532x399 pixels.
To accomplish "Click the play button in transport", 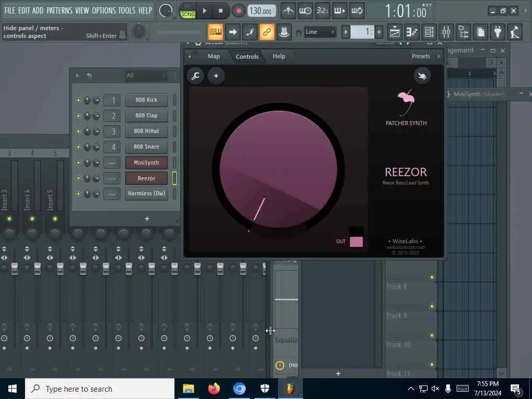I will point(205,11).
